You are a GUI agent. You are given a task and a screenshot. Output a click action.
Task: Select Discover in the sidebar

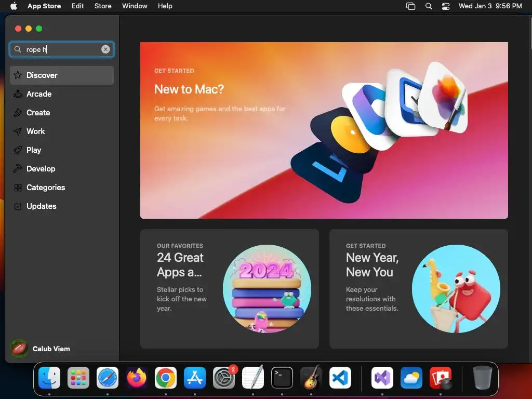[x=62, y=75]
